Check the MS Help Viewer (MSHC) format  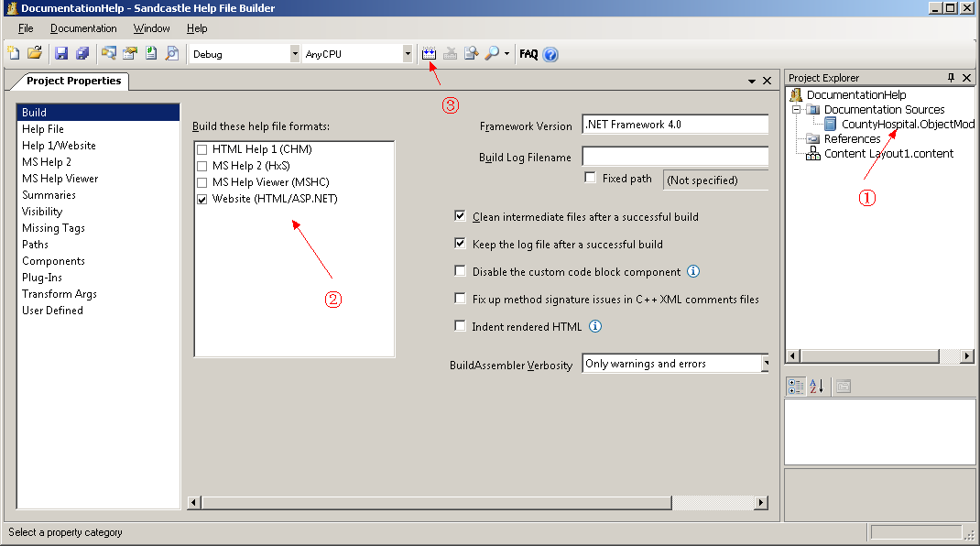pos(201,182)
